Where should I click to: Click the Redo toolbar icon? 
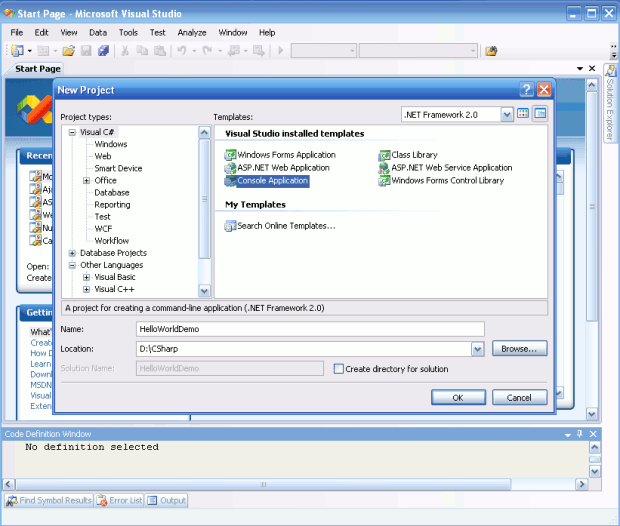207,51
